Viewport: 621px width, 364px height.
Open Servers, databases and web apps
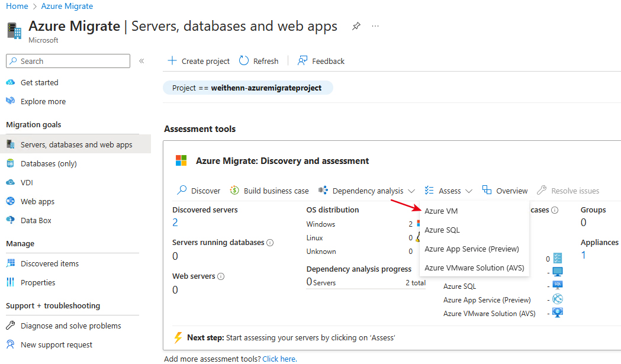[75, 144]
